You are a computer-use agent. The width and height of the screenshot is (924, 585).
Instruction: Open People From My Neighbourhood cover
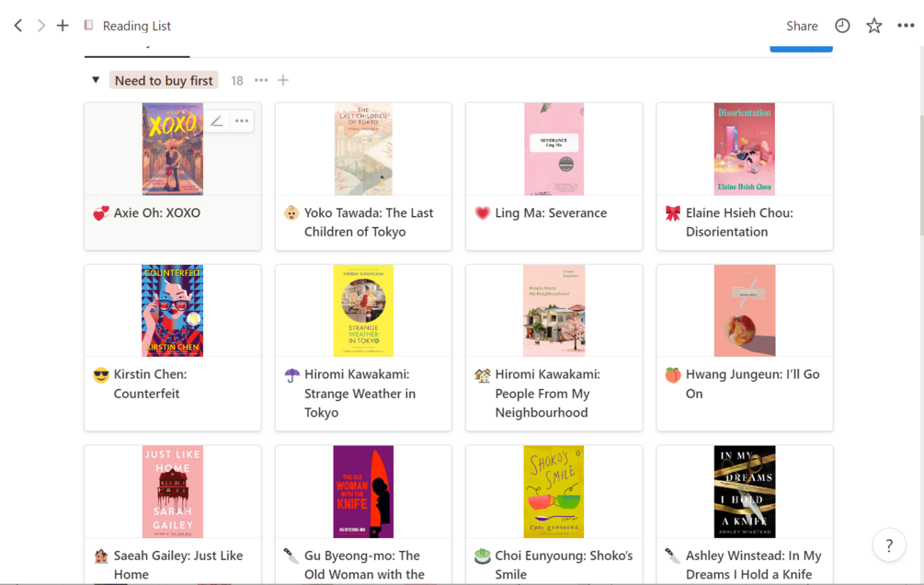coord(553,310)
